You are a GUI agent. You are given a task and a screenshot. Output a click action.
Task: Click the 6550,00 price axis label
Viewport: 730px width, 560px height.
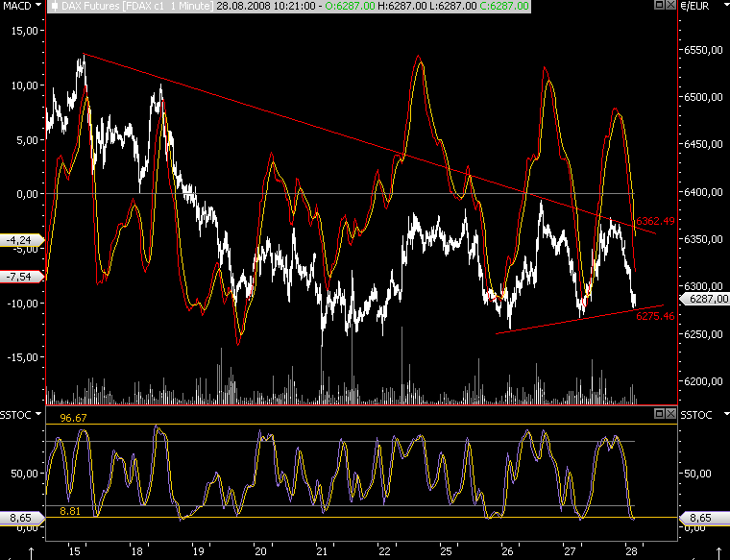(x=703, y=50)
